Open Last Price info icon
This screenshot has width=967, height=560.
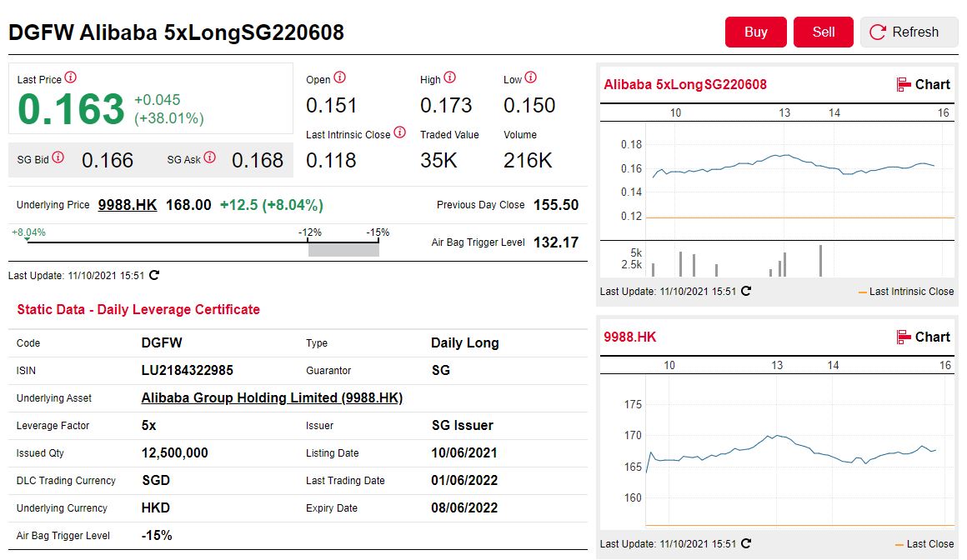71,77
